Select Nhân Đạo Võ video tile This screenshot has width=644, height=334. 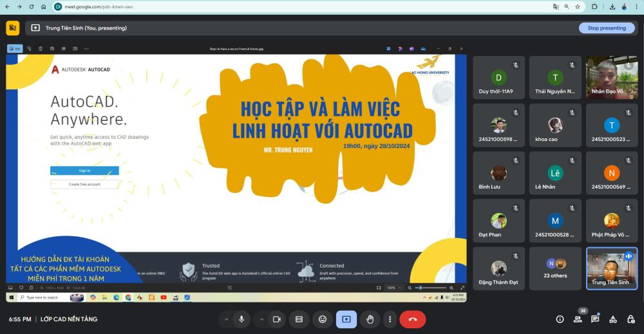click(x=611, y=77)
